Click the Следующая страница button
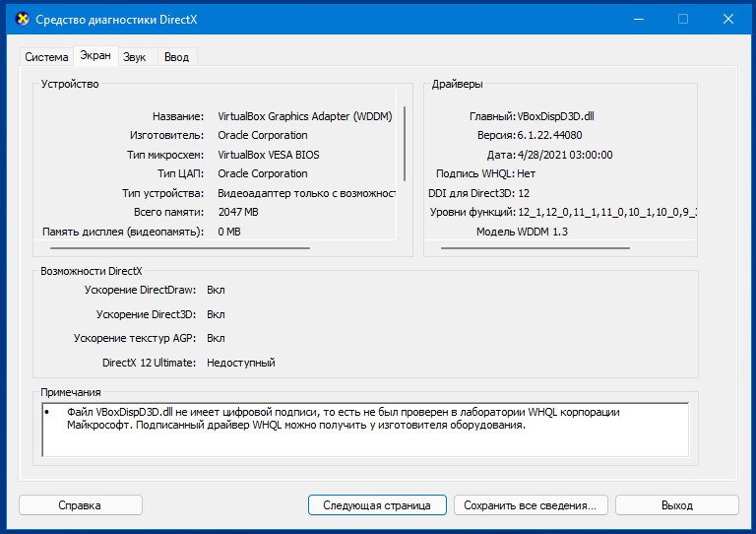Image resolution: width=756 pixels, height=534 pixels. click(x=377, y=505)
